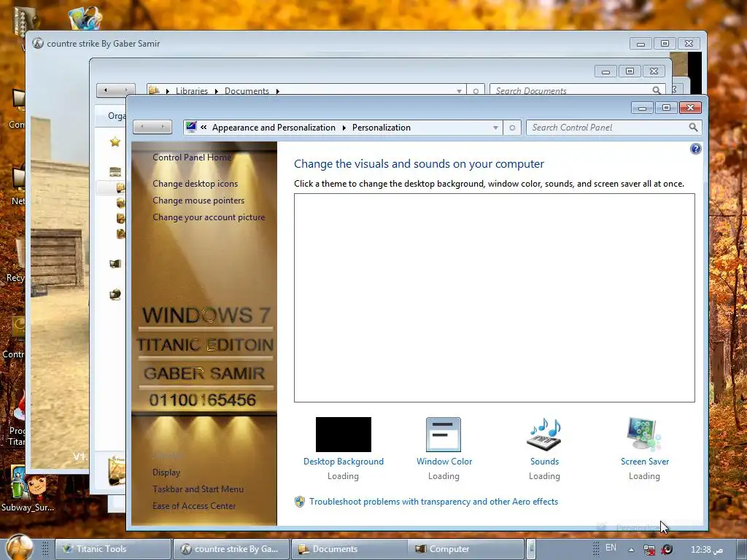Click Troubleshoot problems with transparency link
The image size is (747, 560).
click(433, 502)
